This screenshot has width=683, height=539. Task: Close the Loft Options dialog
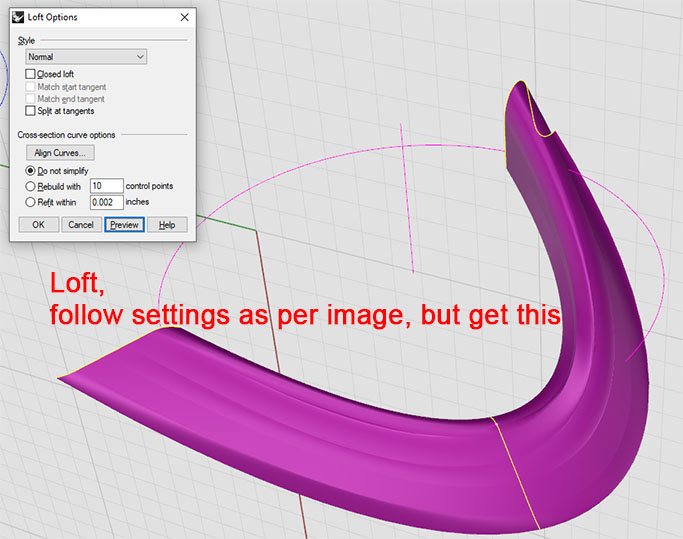pos(185,17)
